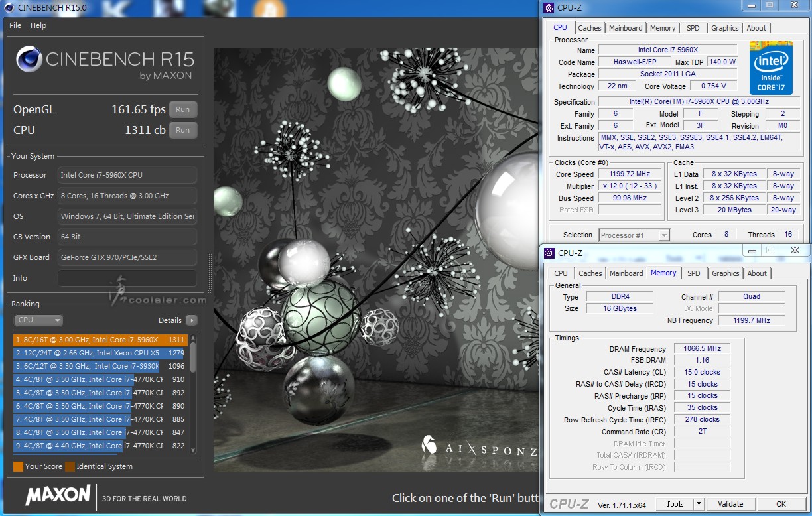The height and width of the screenshot is (516, 812).
Task: Click the Details arrow button in Ranking
Action: [191, 320]
